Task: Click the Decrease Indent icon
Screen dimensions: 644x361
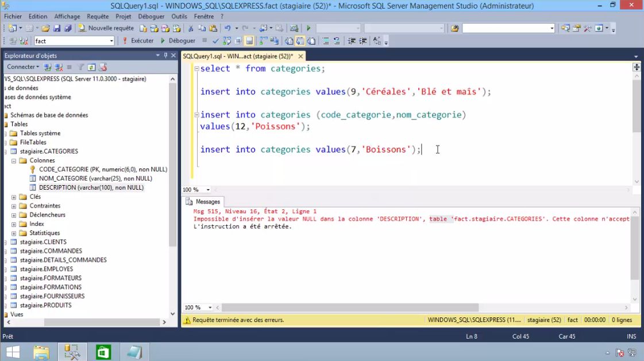Action: (x=352, y=41)
